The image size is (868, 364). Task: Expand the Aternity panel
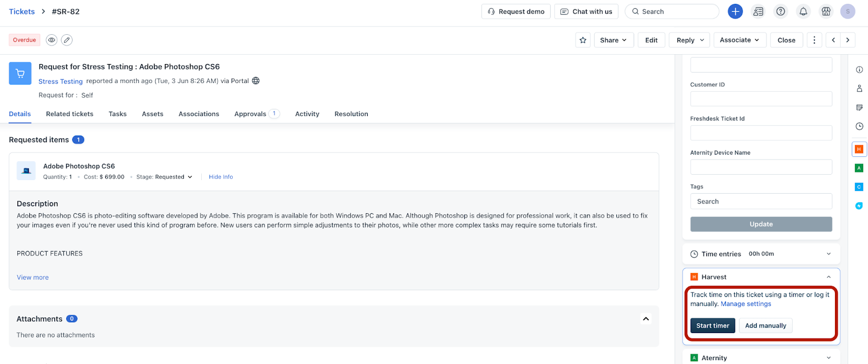tap(828, 357)
